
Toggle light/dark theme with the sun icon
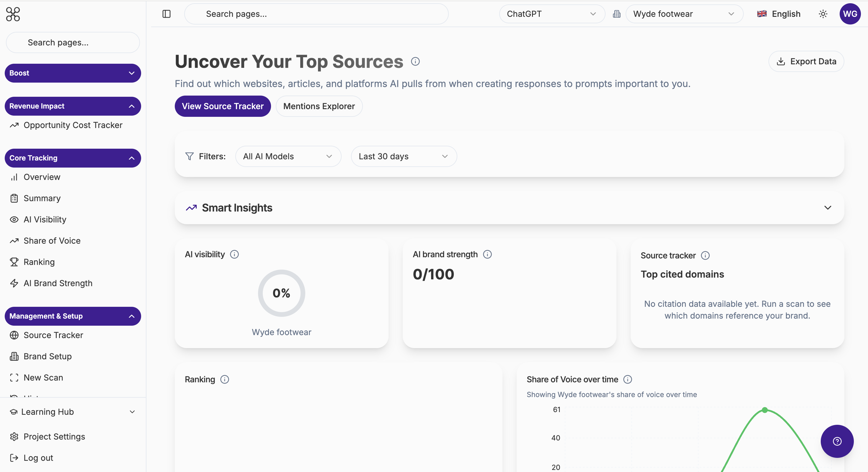pos(823,14)
